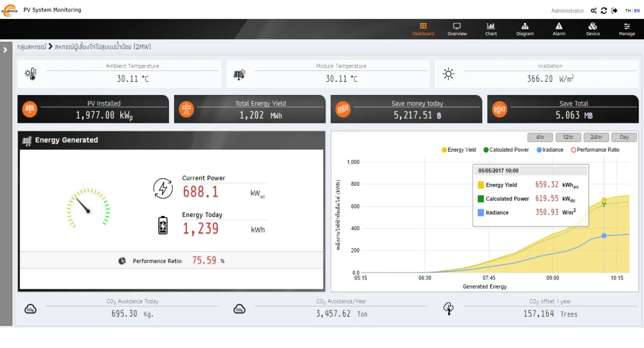Toggle the Calculated Power legend series
This screenshot has width=644, height=348.
506,150
